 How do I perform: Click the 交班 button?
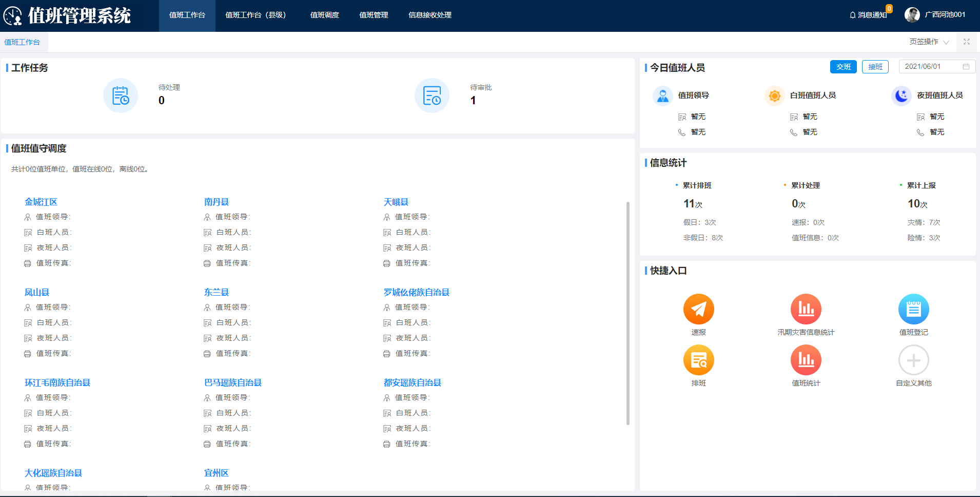[x=844, y=67]
